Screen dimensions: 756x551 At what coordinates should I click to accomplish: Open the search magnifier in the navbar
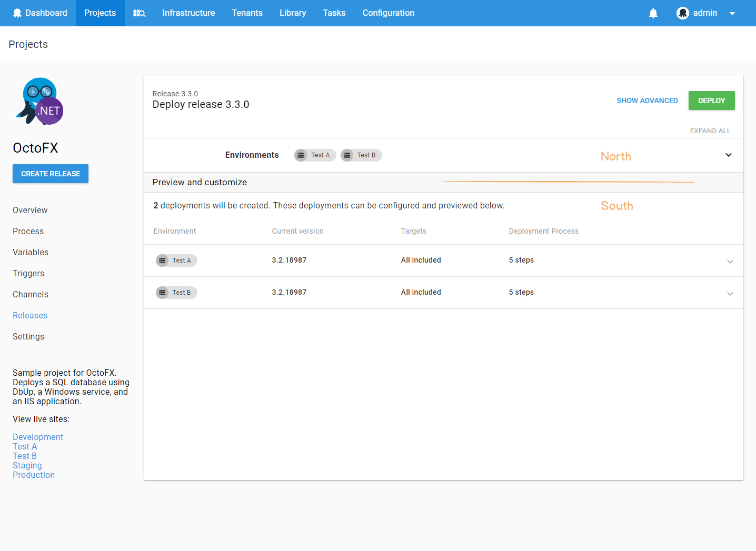coord(138,13)
